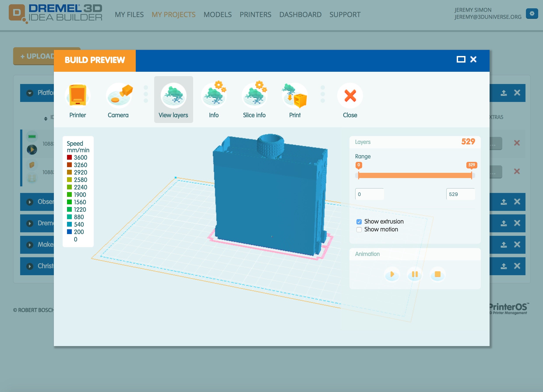This screenshot has width=543, height=392.
Task: Switch to the DASHBOARD page
Action: 300,15
